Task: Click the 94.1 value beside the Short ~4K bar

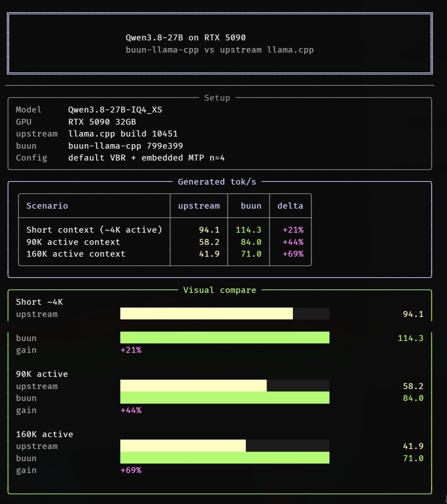Action: (413, 314)
